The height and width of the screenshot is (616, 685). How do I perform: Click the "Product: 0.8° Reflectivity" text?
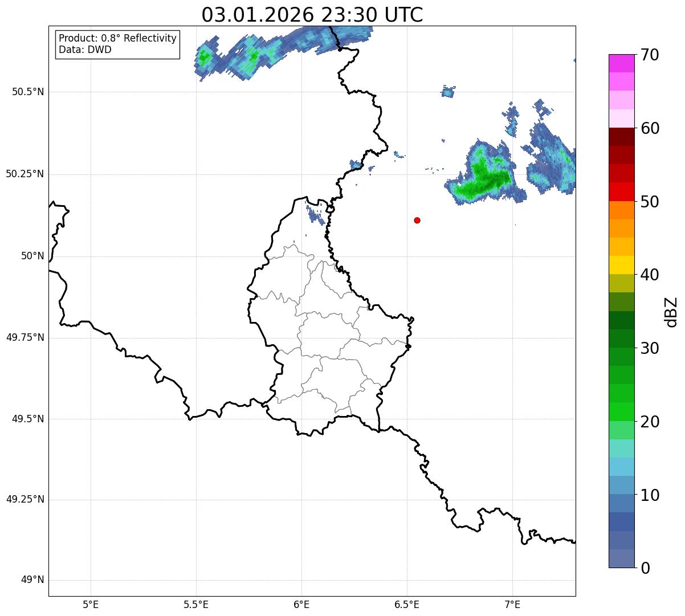click(x=118, y=38)
